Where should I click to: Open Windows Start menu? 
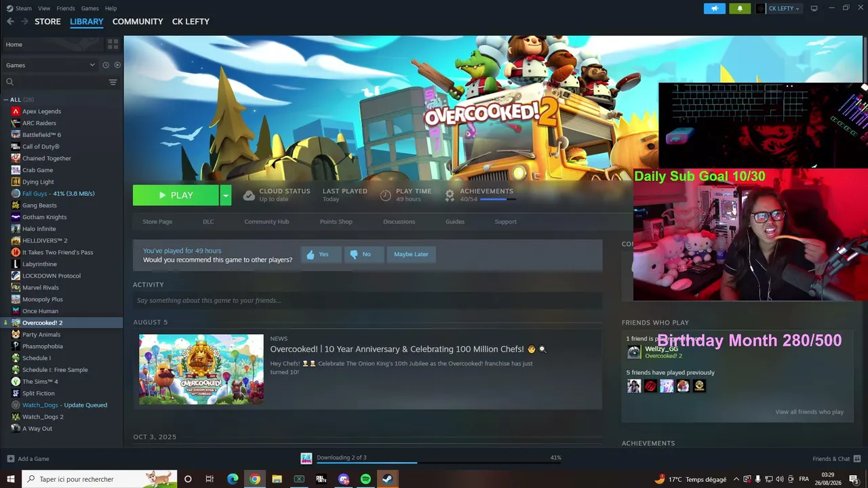[10, 479]
